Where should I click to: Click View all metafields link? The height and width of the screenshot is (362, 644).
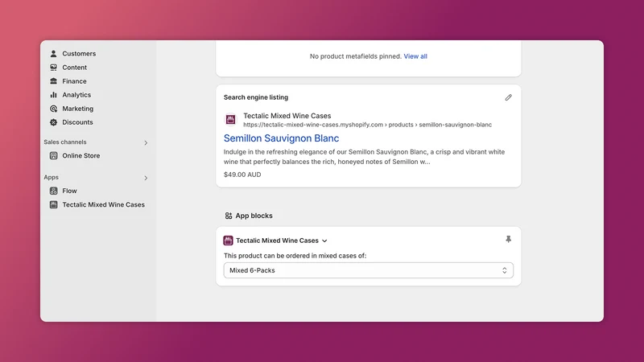[x=415, y=56]
